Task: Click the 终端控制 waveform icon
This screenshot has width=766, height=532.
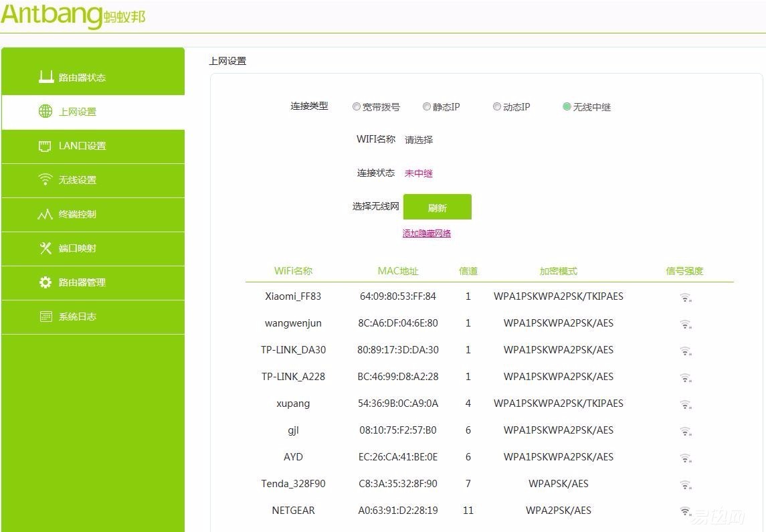Action: pyautogui.click(x=45, y=213)
